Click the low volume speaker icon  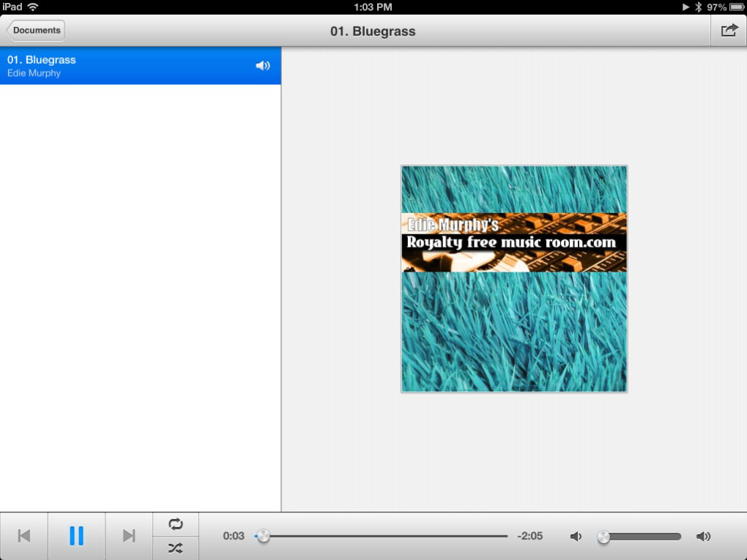(x=576, y=537)
